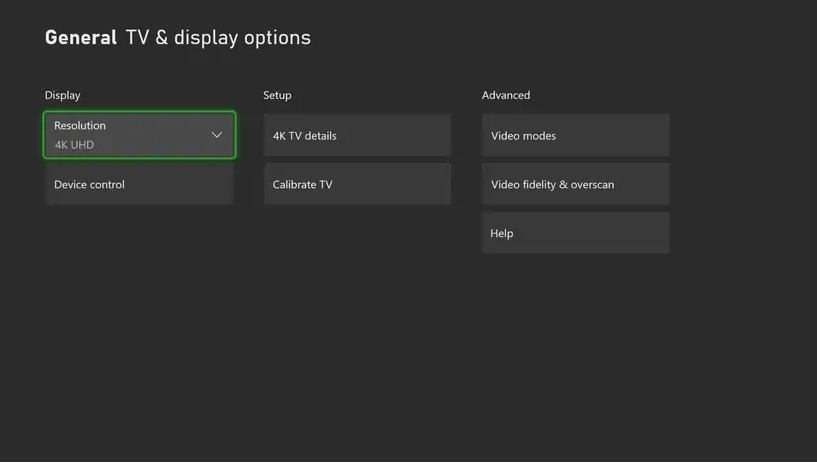Click the TV & display options title
Image resolution: width=817 pixels, height=463 pixels.
[218, 37]
